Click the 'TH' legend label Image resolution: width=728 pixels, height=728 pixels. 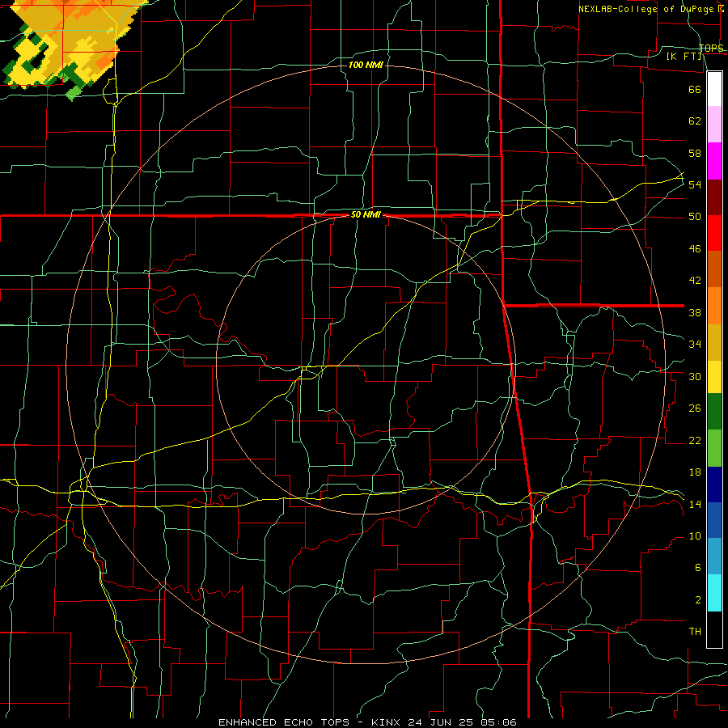(x=695, y=632)
